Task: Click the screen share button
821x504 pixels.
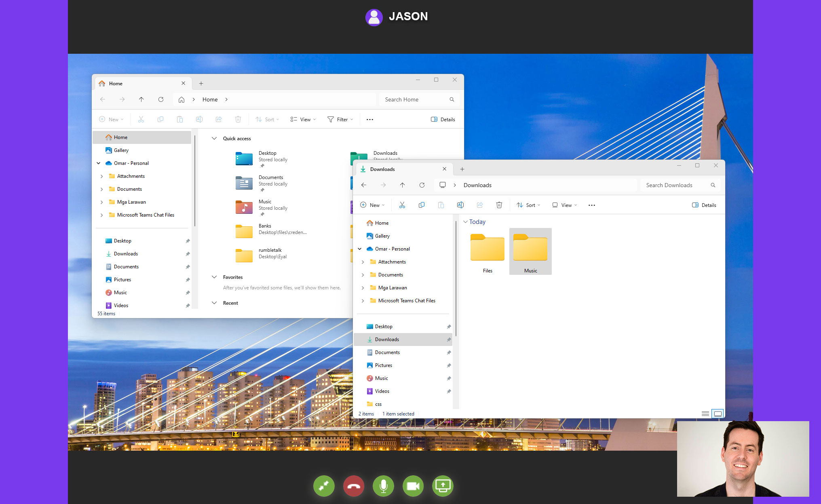Action: pyautogui.click(x=443, y=486)
